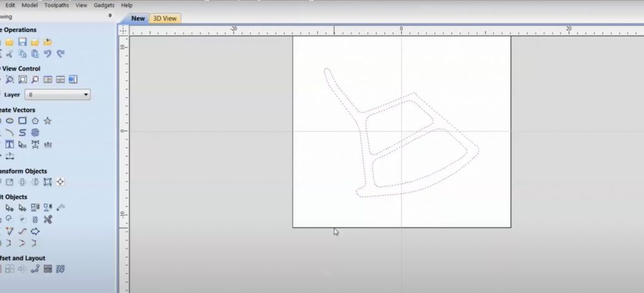Select the Dimension measurement tool
This screenshot has width=644, height=293.
9,156
